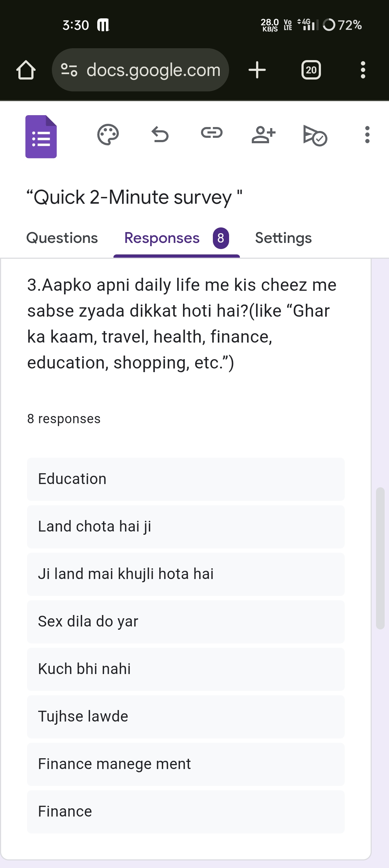
Task: Tap the browser home icon
Action: pyautogui.click(x=26, y=70)
